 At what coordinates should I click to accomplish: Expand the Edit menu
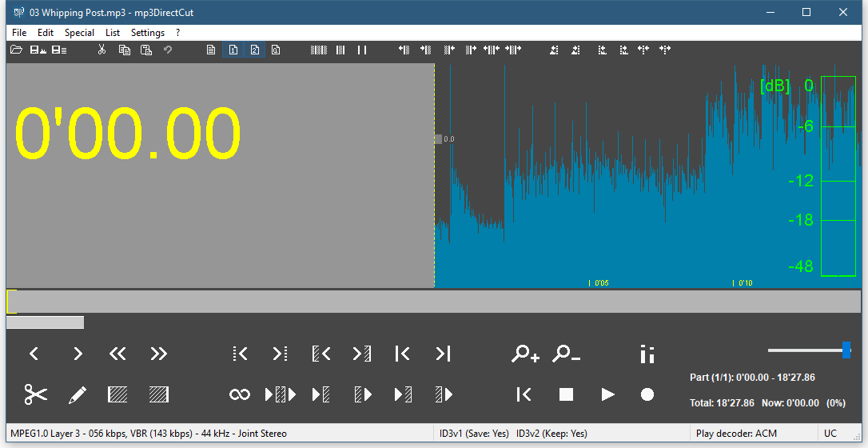click(x=46, y=33)
